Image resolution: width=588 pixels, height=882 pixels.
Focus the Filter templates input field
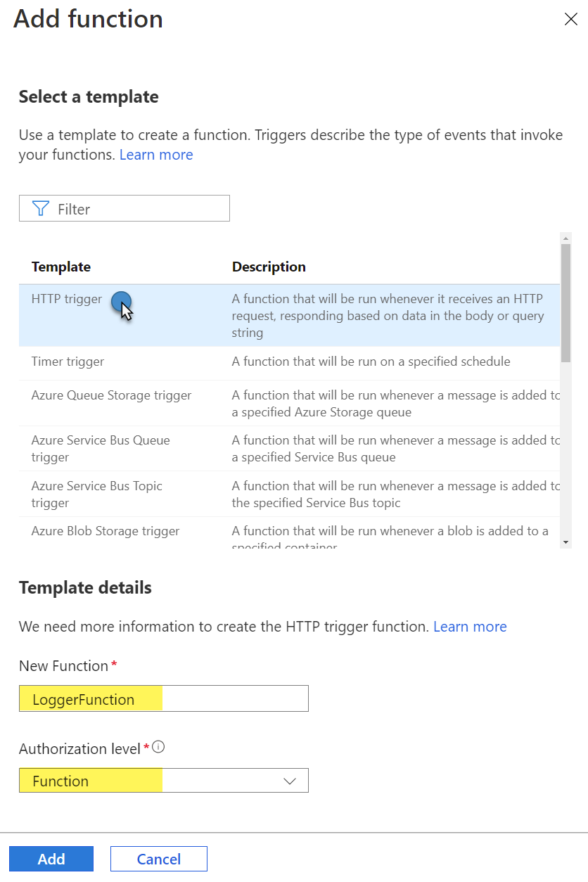[x=124, y=208]
